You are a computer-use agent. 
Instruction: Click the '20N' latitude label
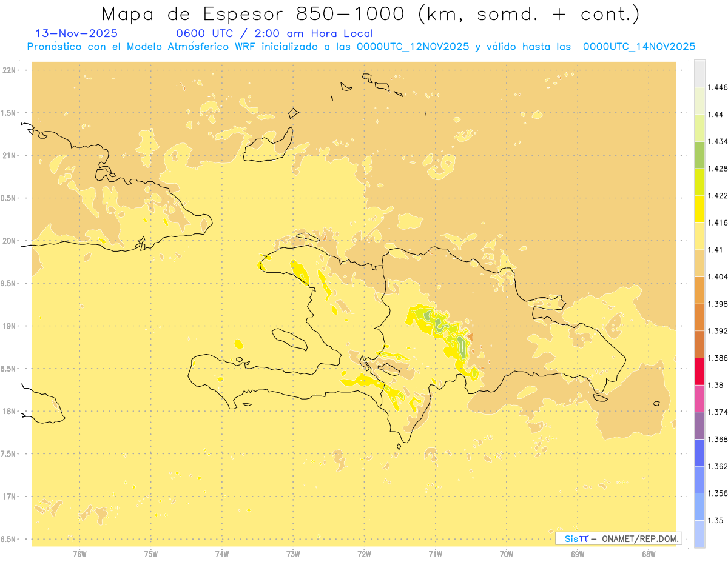10,241
